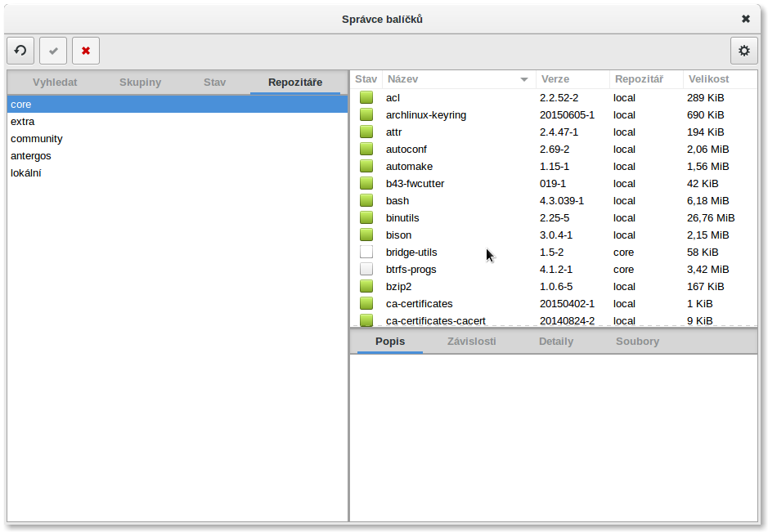Toggle the bridge-utils install checkbox
The height and width of the screenshot is (532, 768).
tap(366, 253)
